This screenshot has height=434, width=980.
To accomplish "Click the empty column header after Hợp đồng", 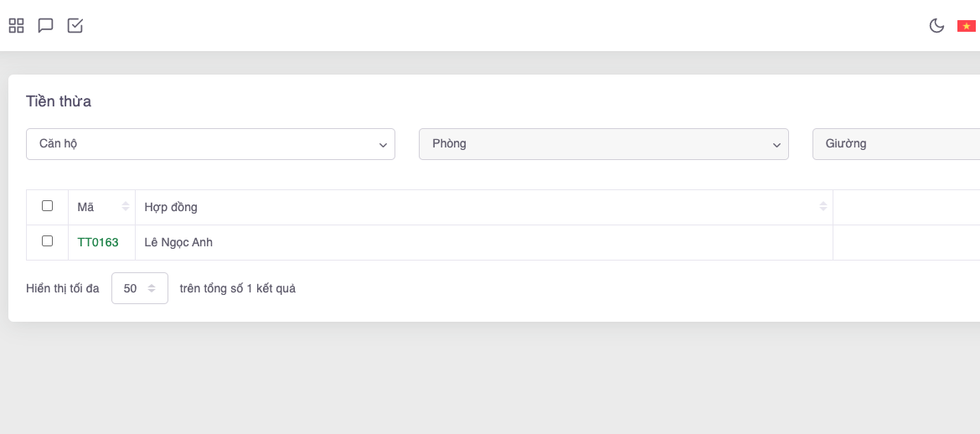I will [905, 207].
